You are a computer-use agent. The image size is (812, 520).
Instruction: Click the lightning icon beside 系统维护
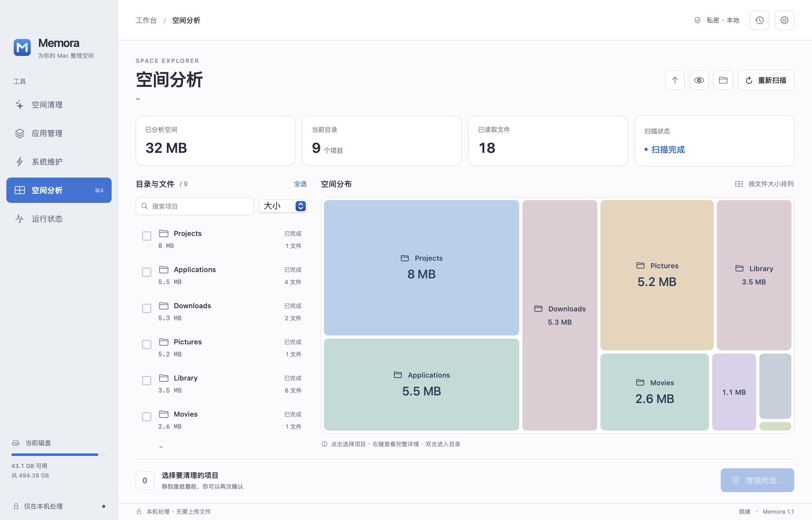pyautogui.click(x=20, y=162)
